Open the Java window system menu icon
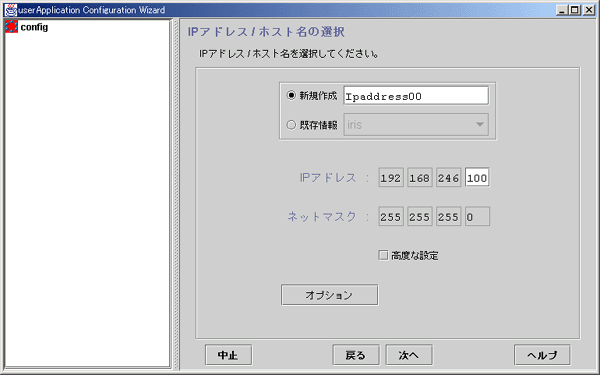Image resolution: width=600 pixels, height=375 pixels. 11,10
